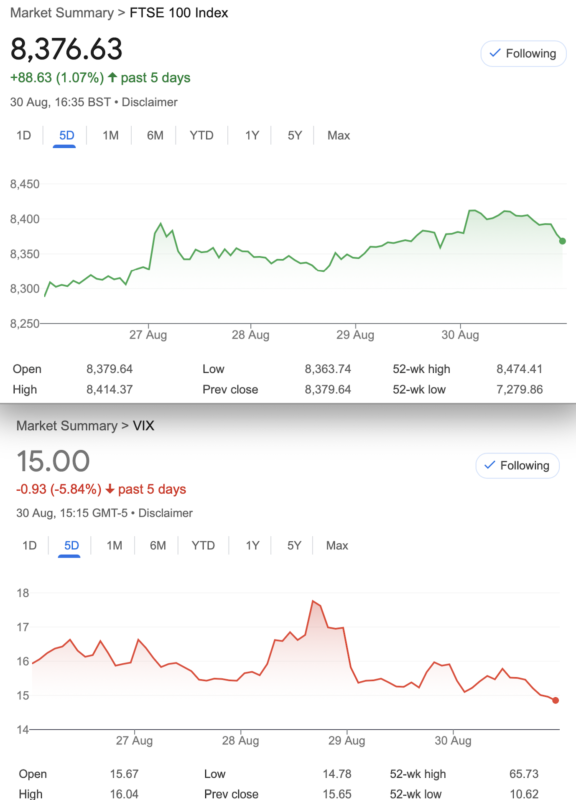Viewport: 576px width, 800px height.
Task: Select the 5D tab for VIX
Action: tap(71, 545)
